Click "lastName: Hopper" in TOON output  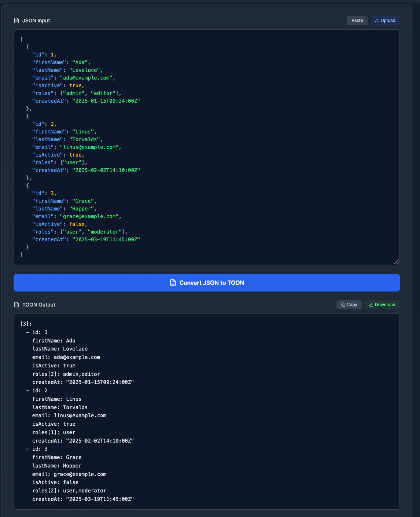point(57,466)
